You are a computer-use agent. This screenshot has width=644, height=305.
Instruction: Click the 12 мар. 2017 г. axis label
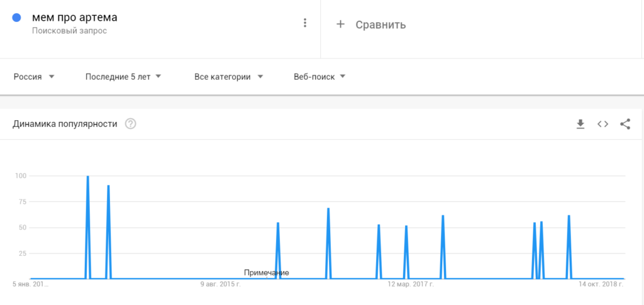coord(411,284)
